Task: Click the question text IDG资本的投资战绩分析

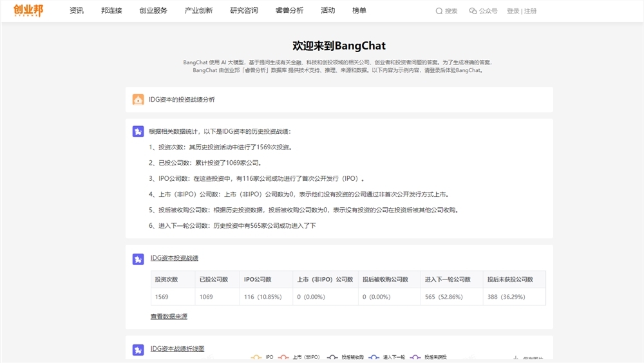Action: 182,99
